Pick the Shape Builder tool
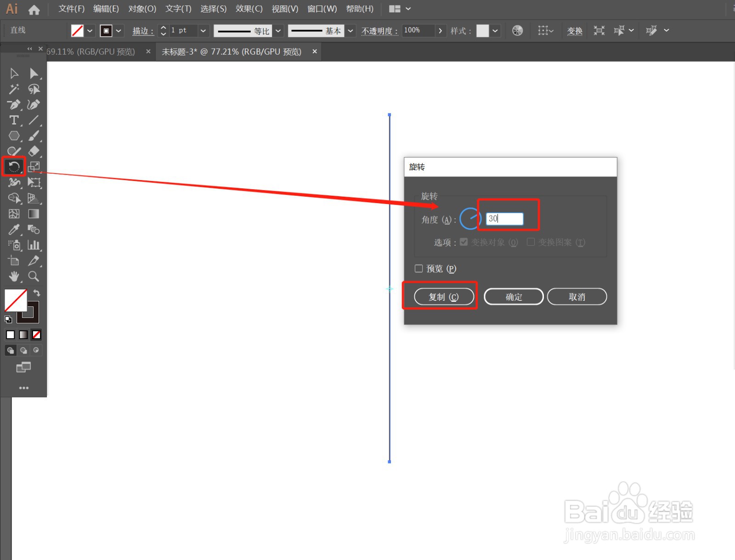Viewport: 735px width, 560px height. (14, 198)
